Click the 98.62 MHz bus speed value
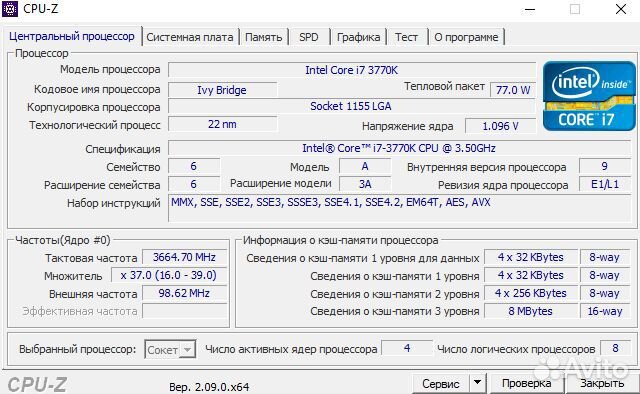640x394 pixels. coord(184,293)
